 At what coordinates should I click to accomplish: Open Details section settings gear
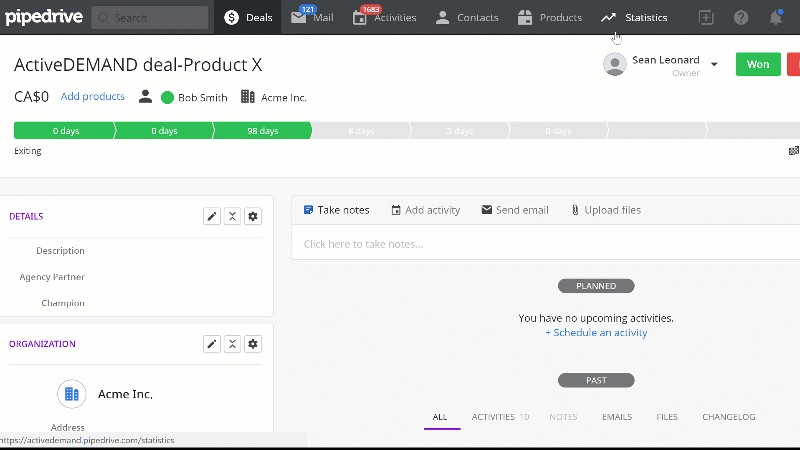tap(253, 216)
